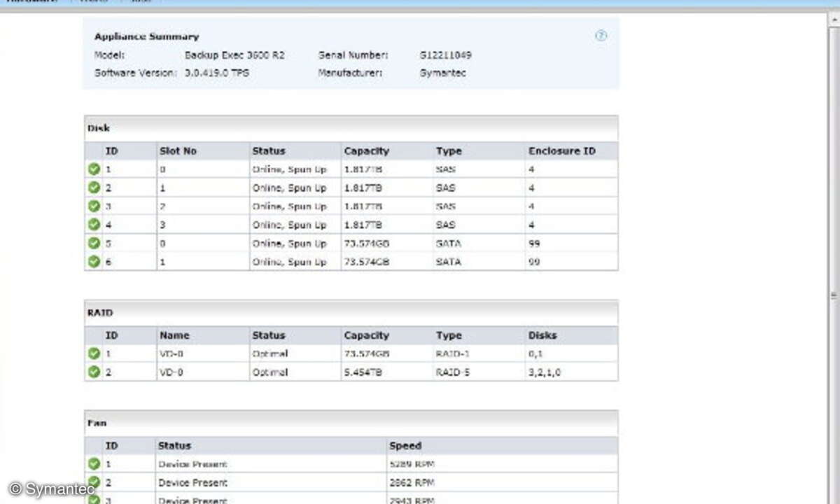Click the Capacity header in Disk table
This screenshot has width=840, height=504.
pos(366,150)
